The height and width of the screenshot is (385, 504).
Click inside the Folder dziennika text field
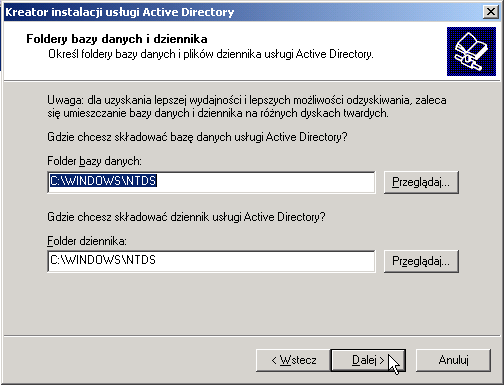(211, 261)
